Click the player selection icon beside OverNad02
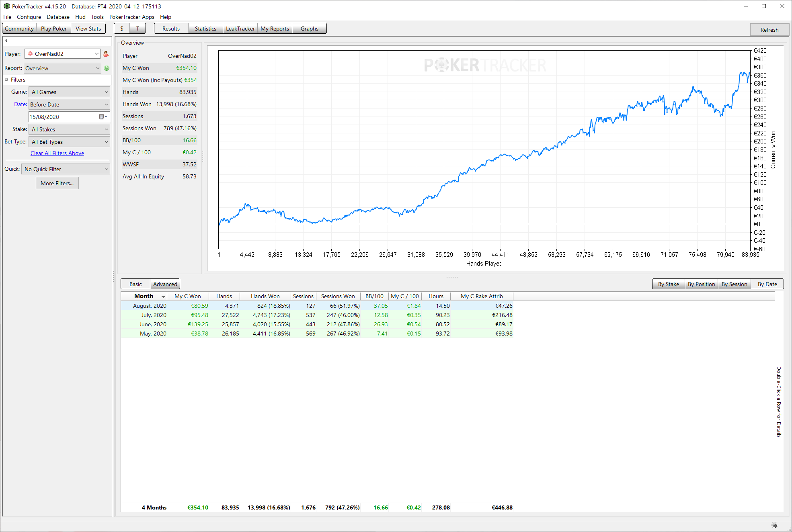Screen dimensions: 792x532 [106, 54]
